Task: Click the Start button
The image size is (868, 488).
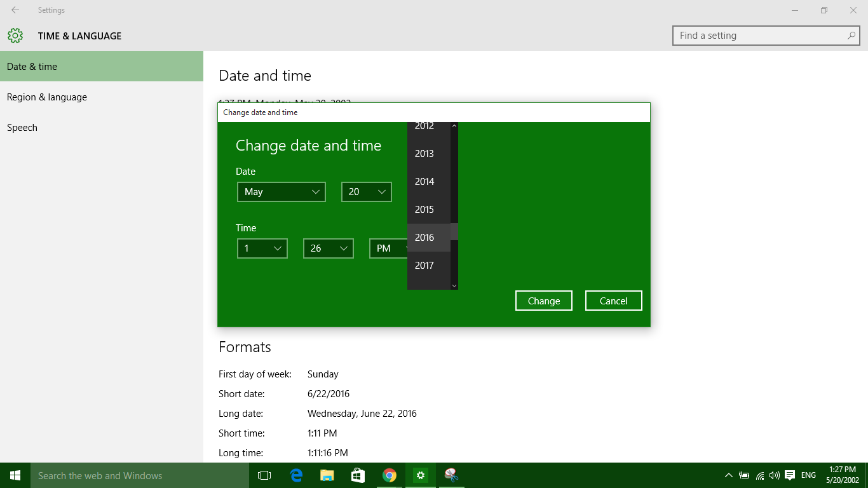Action: (14, 475)
